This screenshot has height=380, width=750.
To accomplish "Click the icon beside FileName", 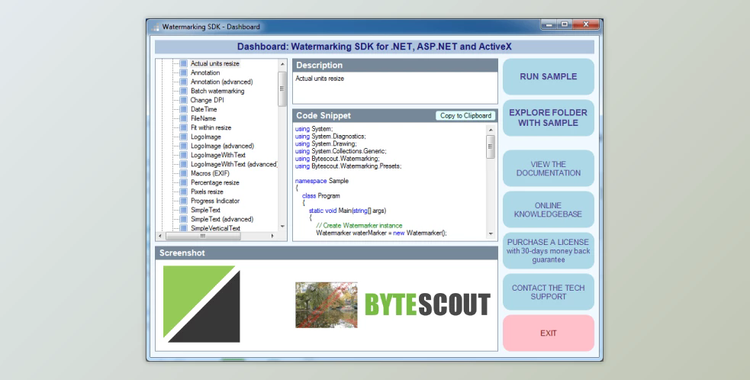I will point(183,118).
